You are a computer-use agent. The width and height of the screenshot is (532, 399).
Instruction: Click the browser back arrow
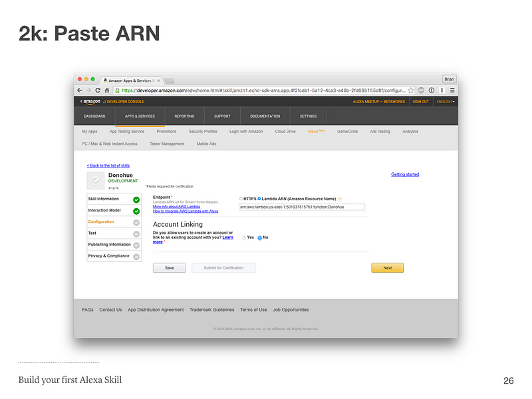click(x=79, y=90)
